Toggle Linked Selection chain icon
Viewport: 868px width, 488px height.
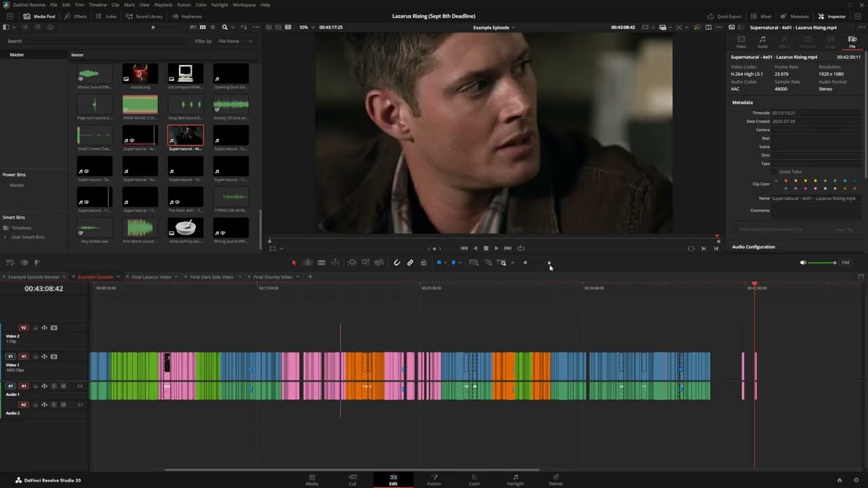coord(410,262)
